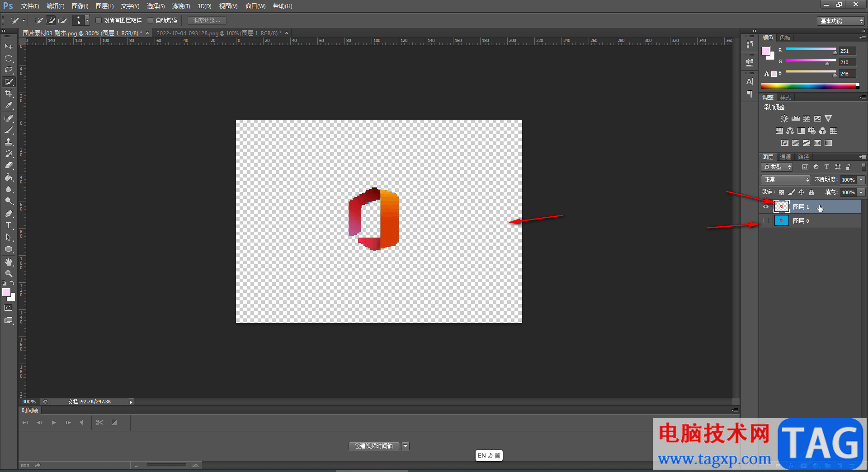This screenshot has width=868, height=472.
Task: Switch to 2022-10-04_093128.png document tab
Action: click(219, 33)
